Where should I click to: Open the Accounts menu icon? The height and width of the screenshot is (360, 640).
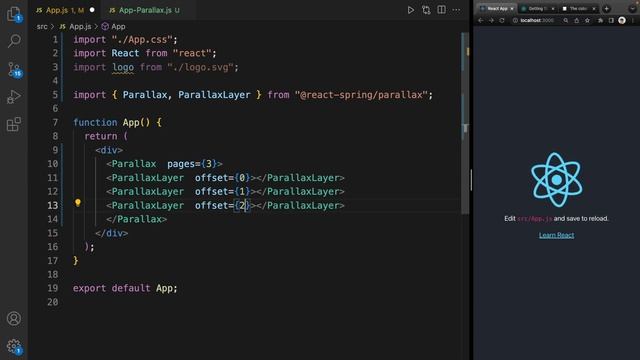click(14, 318)
